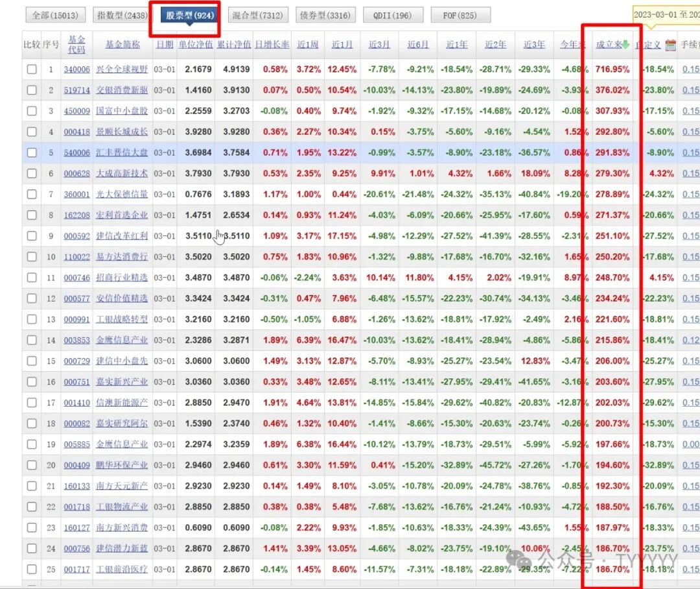Sort by 日增长率 column header
This screenshot has width=700, height=589.
(272, 45)
